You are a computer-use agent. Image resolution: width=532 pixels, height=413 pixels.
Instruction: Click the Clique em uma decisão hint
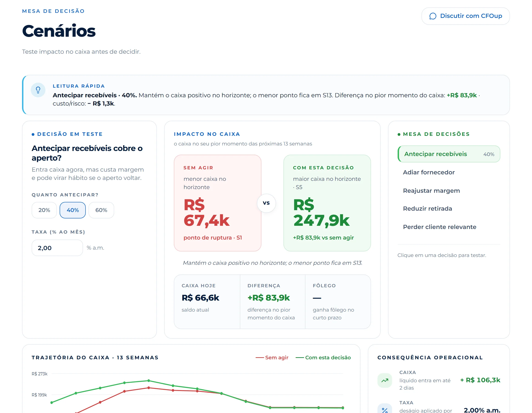click(442, 255)
